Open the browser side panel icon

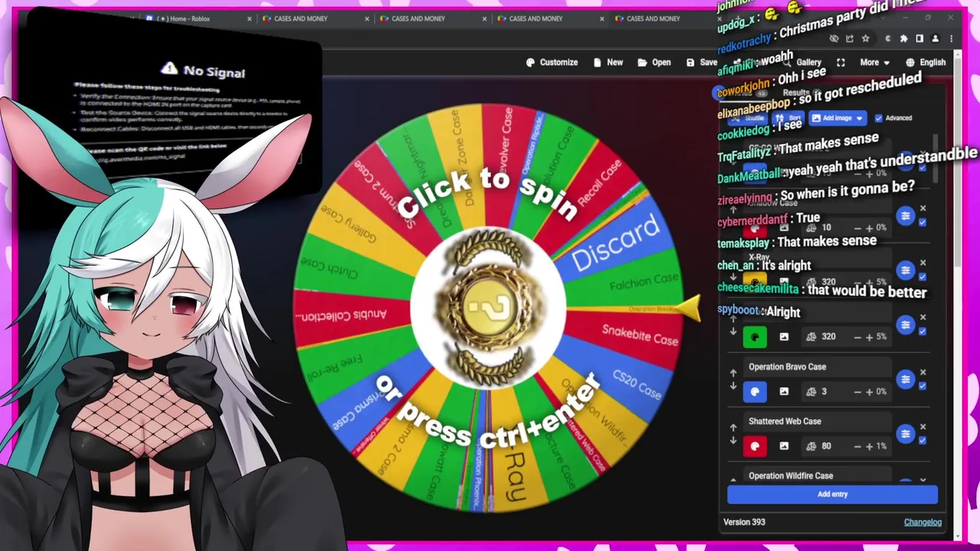920,39
